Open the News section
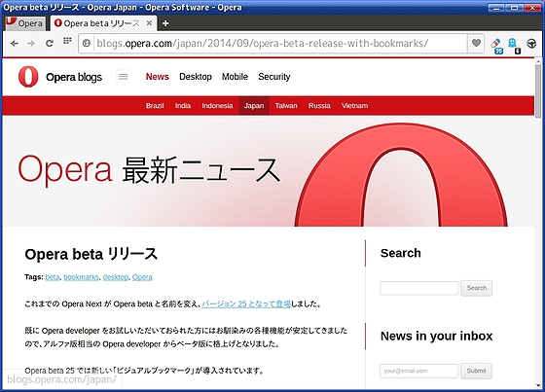The image size is (545, 392). 157,77
